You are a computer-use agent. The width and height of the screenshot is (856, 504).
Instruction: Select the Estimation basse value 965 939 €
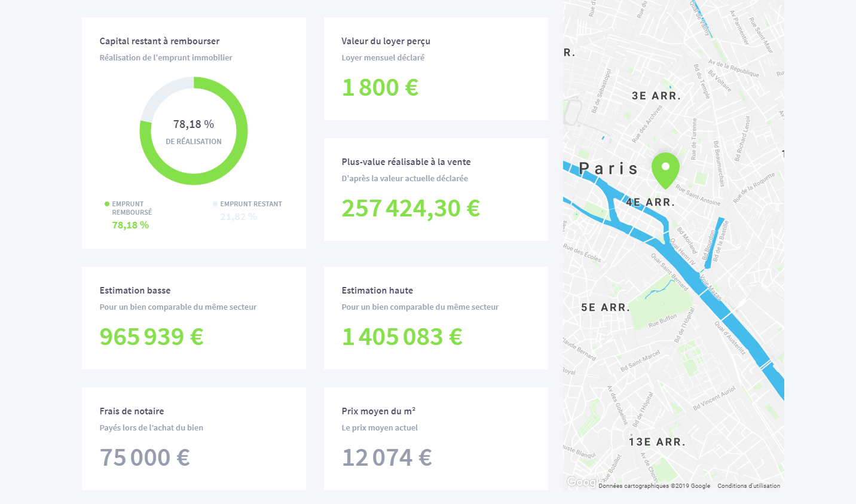click(x=152, y=337)
